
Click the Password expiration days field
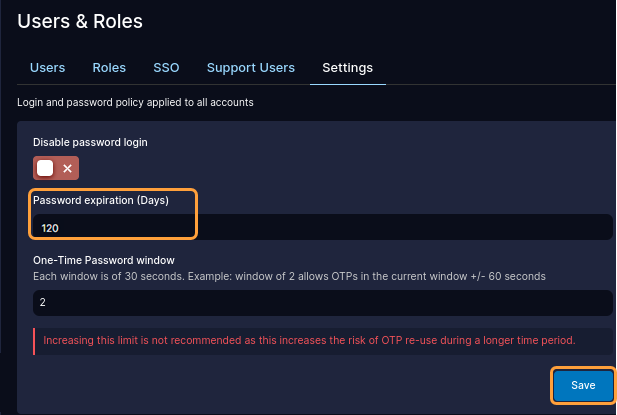[x=320, y=228]
